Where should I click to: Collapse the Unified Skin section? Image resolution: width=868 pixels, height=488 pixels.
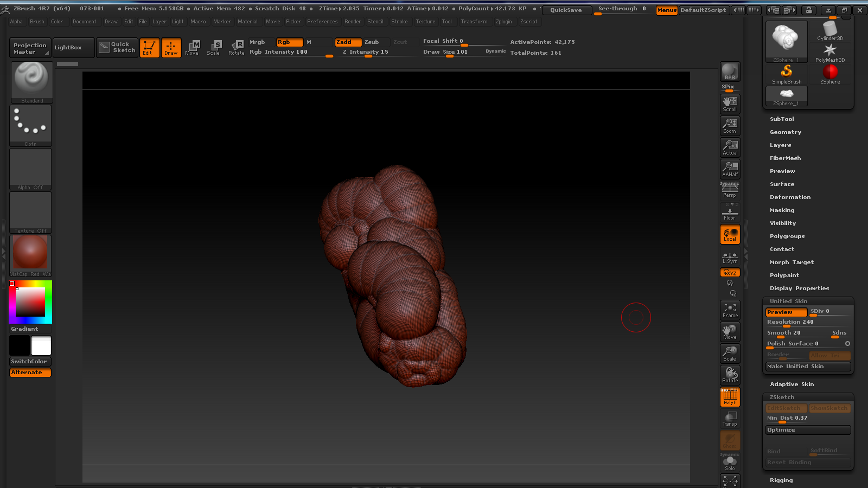point(788,301)
